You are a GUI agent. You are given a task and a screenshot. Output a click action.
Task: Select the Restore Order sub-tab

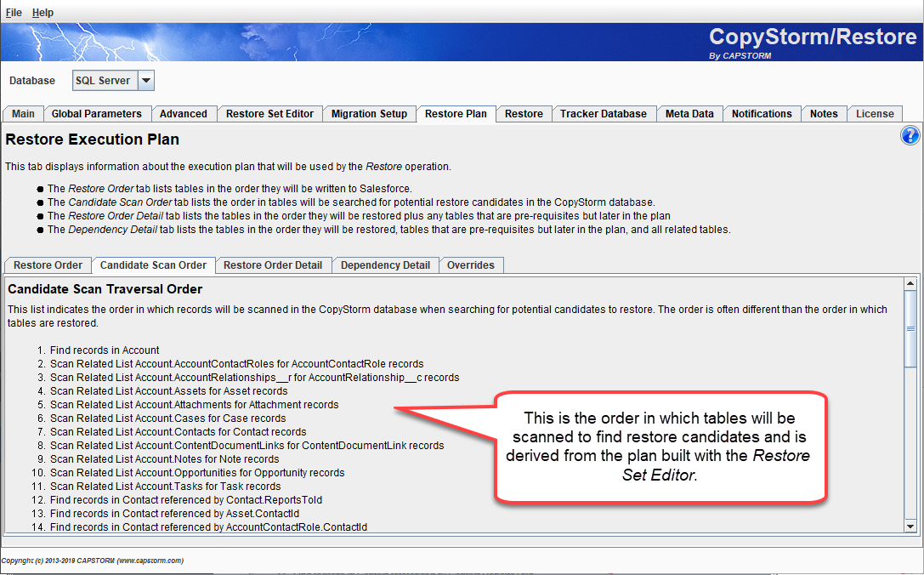click(48, 265)
